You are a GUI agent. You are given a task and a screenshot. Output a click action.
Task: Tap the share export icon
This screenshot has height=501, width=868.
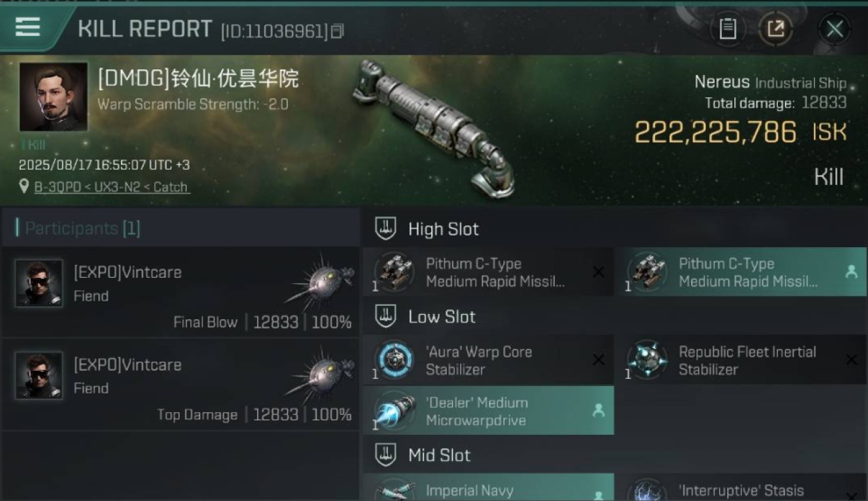(x=776, y=29)
